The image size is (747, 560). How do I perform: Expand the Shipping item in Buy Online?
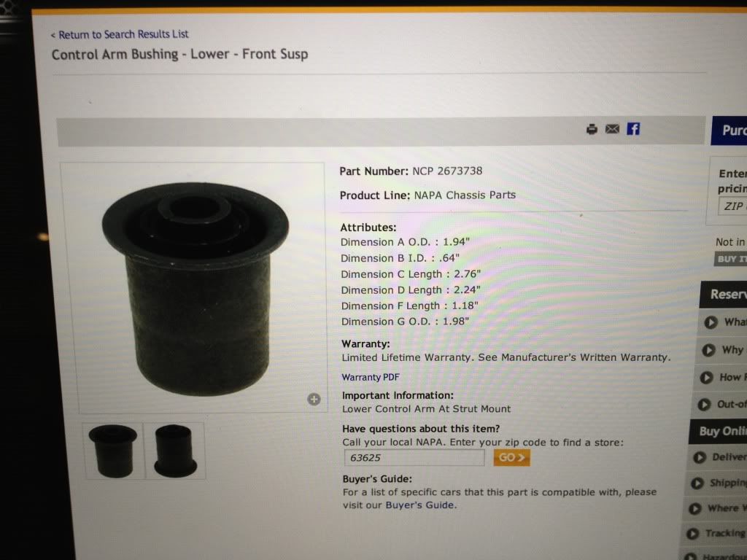coord(719,483)
